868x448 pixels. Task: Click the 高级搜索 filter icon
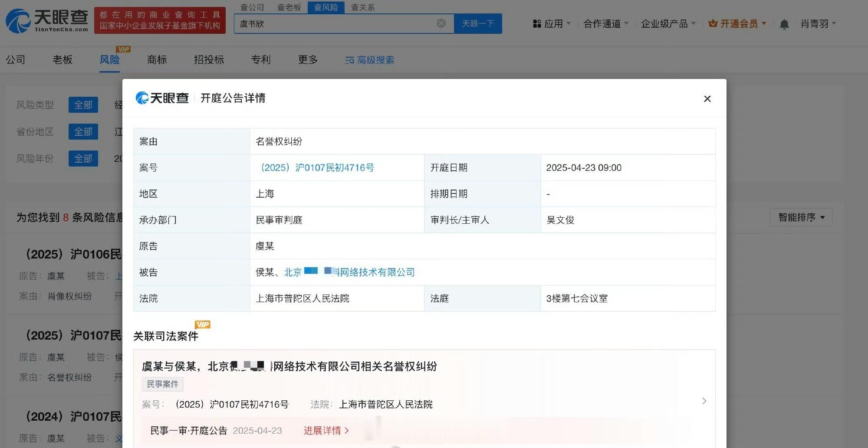coord(349,60)
